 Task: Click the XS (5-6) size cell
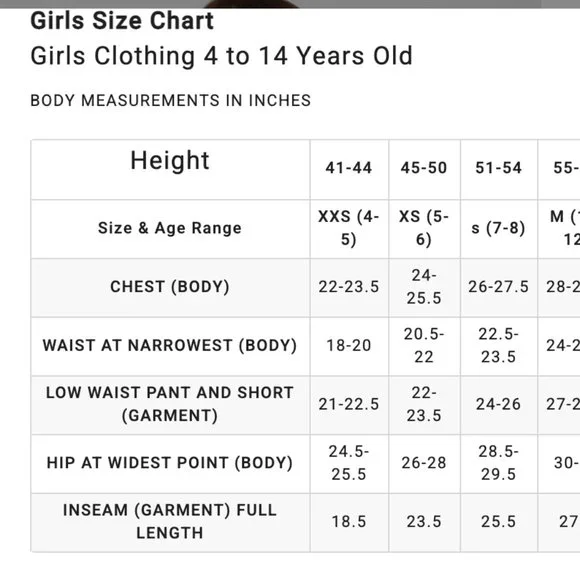point(424,228)
